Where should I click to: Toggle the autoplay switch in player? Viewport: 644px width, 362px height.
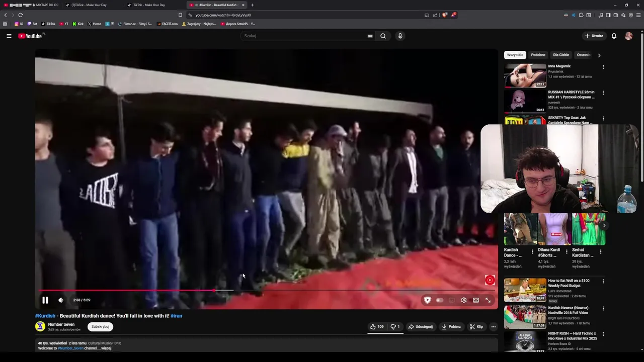(440, 300)
